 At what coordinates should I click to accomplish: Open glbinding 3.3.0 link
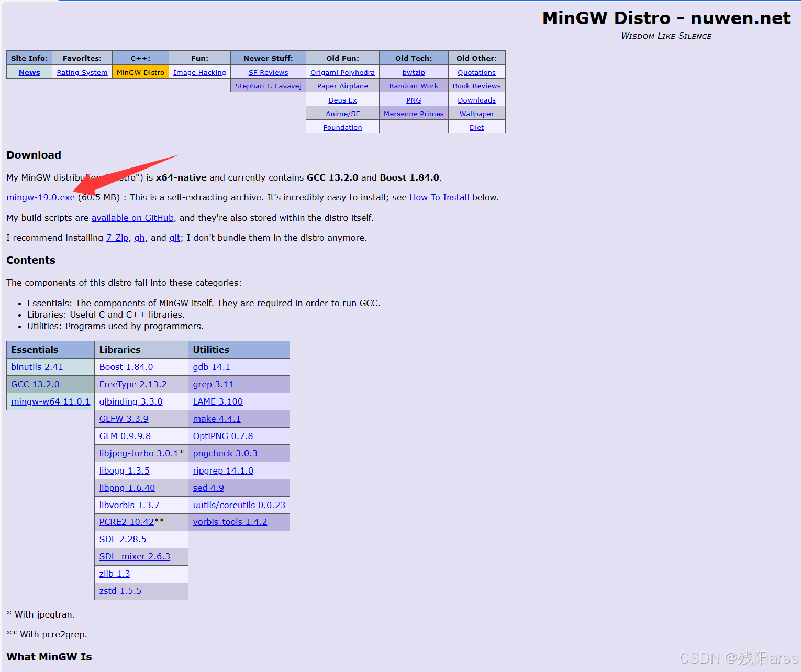point(131,401)
